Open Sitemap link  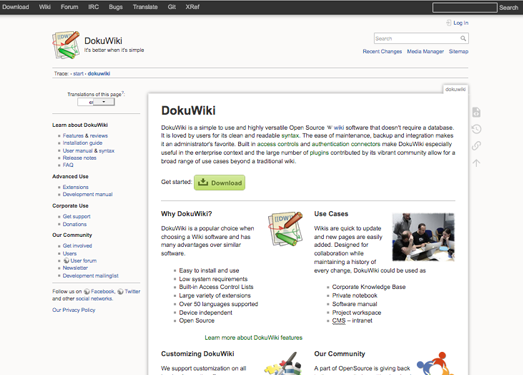[459, 51]
